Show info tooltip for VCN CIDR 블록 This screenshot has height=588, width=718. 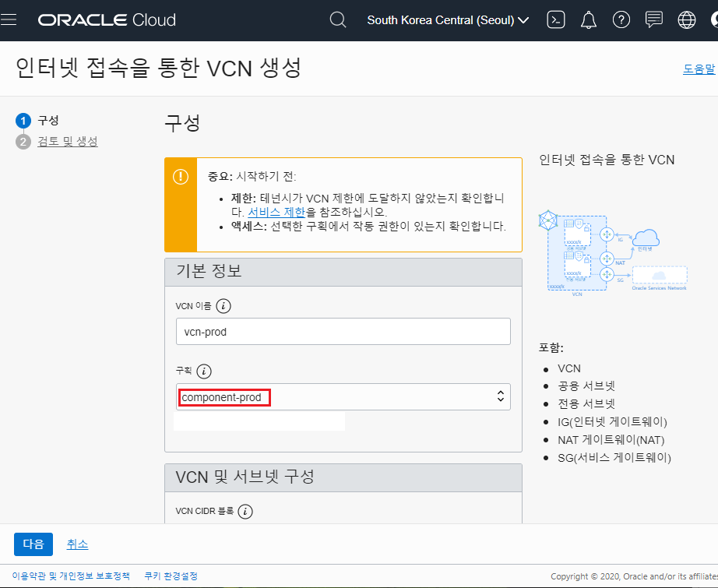pos(245,511)
